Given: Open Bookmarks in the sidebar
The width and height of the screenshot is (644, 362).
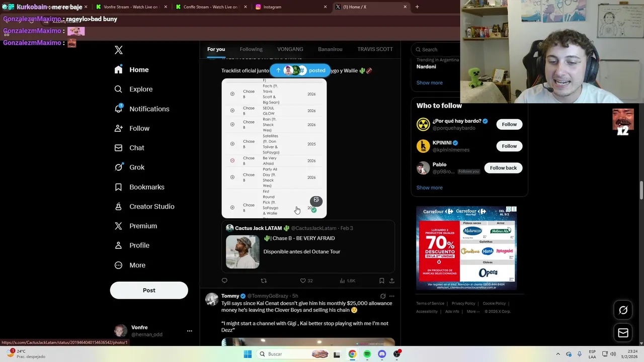Looking at the screenshot, I should click(140, 187).
